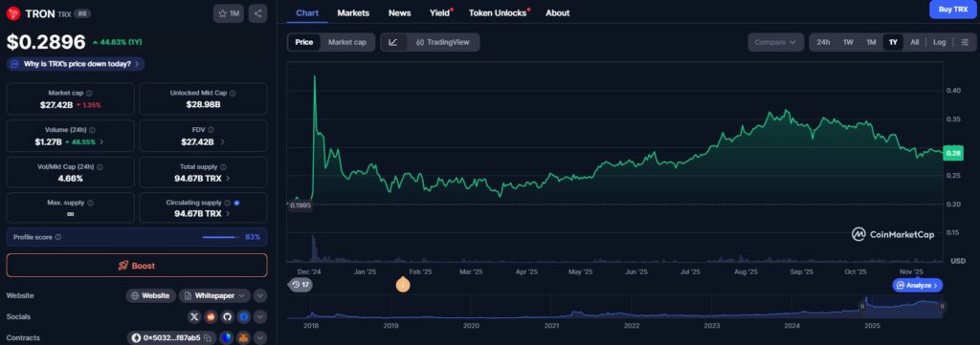Click the Volume (24h) info icon

click(x=92, y=130)
